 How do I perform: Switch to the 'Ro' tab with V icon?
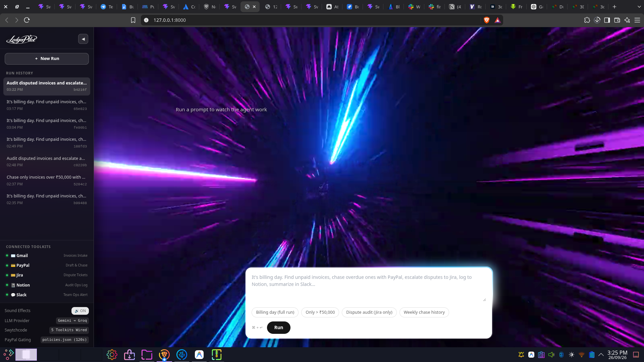coord(476,7)
